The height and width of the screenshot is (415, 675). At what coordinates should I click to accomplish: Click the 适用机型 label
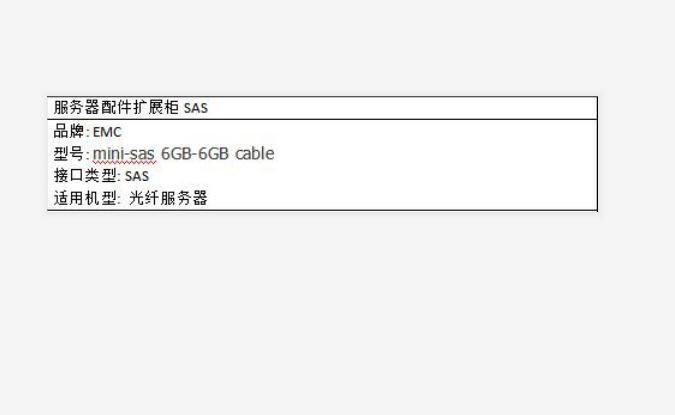85,198
